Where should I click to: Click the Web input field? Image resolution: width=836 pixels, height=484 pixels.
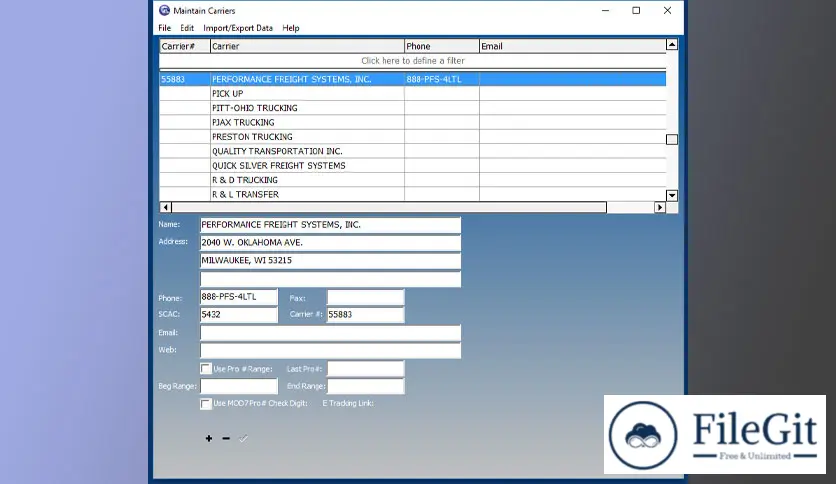(x=330, y=350)
